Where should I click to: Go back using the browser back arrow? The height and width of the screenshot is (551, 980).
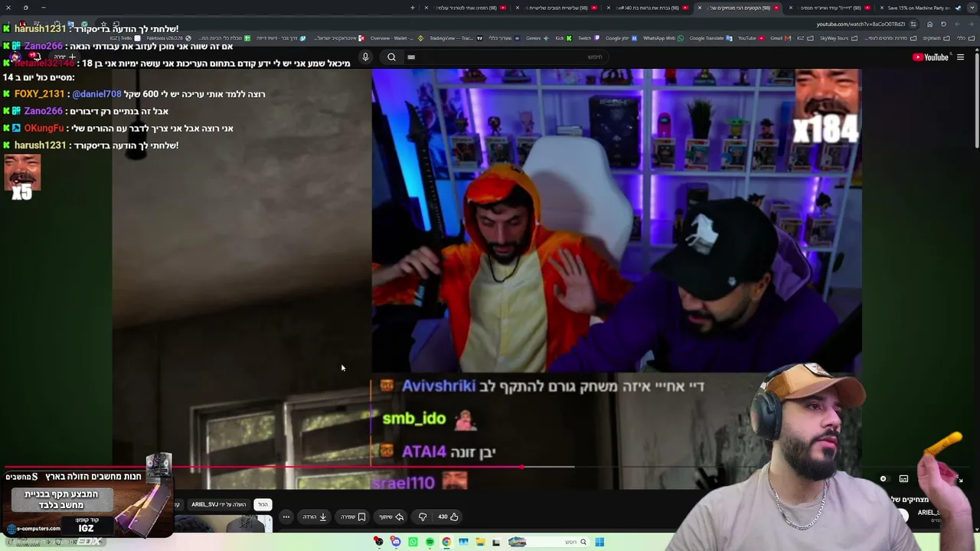click(971, 24)
